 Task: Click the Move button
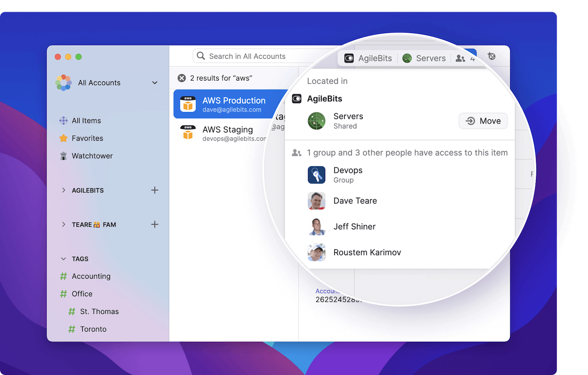pyautogui.click(x=483, y=121)
